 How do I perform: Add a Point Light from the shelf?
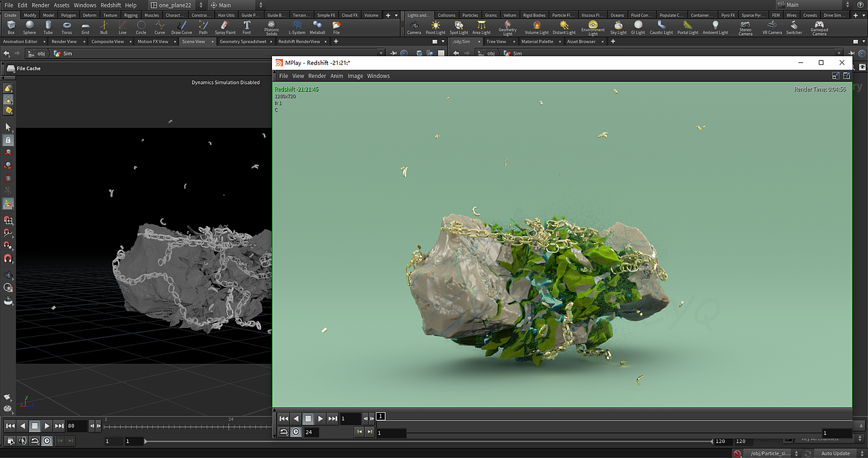coord(435,27)
